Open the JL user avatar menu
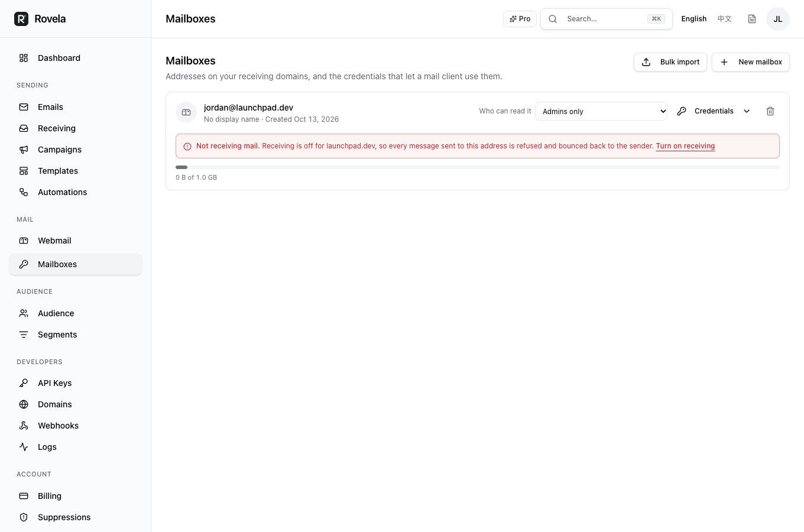The image size is (804, 532). coord(778,19)
